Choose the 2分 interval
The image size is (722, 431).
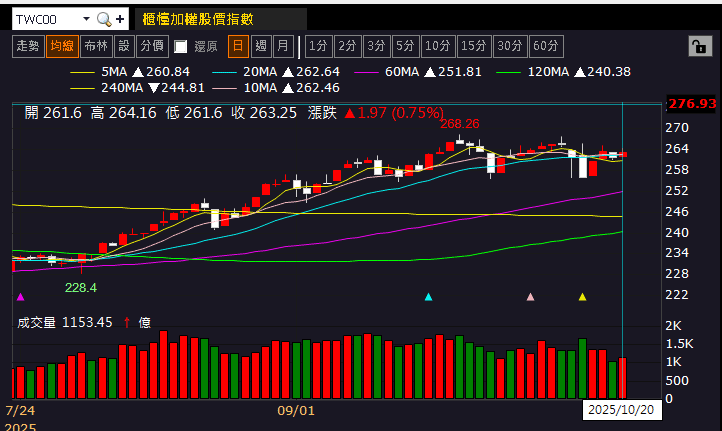[348, 46]
